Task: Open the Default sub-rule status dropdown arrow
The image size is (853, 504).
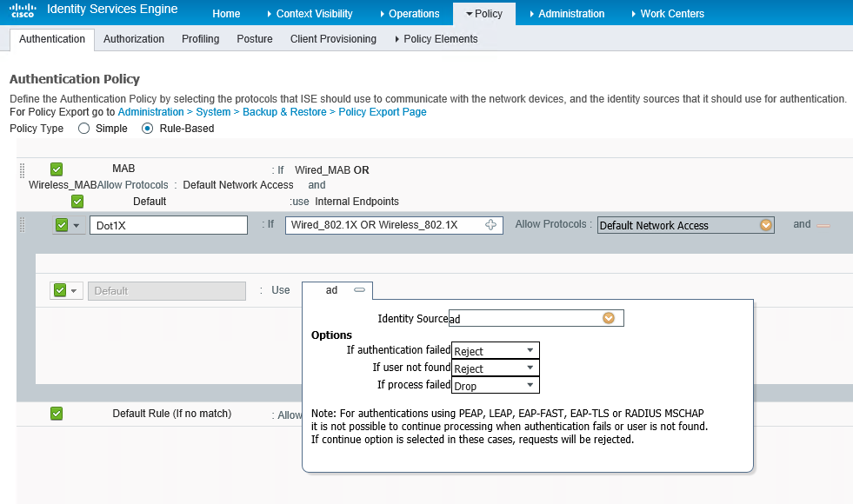Action: (74, 291)
